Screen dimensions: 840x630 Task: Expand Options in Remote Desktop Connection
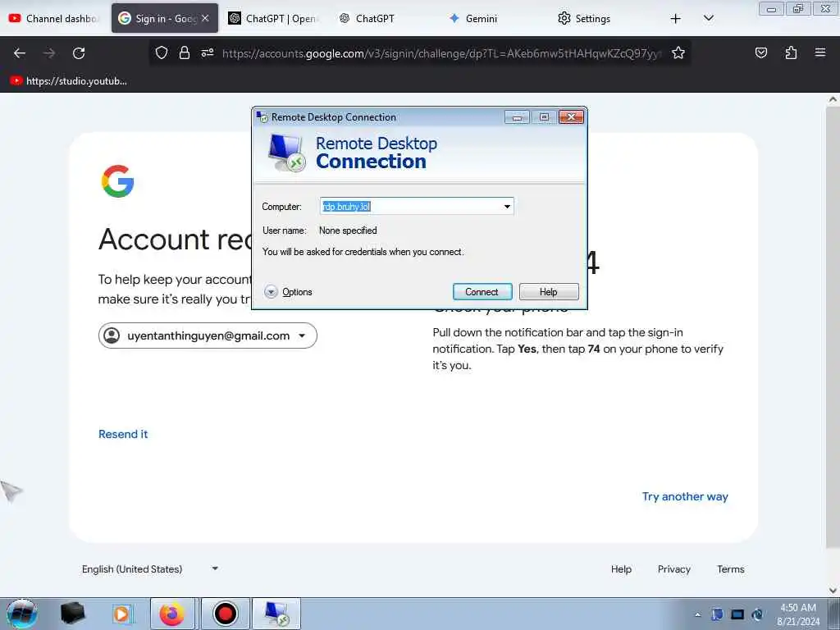click(288, 292)
